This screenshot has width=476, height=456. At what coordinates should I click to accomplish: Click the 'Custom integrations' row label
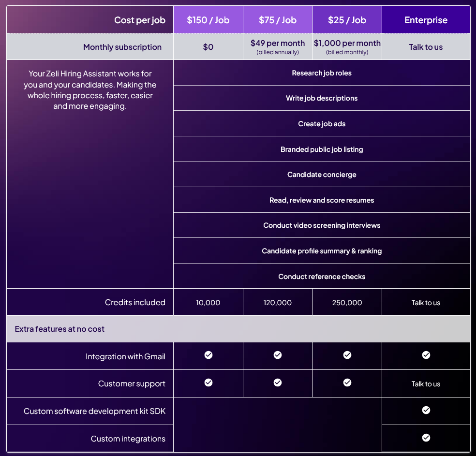pyautogui.click(x=128, y=439)
